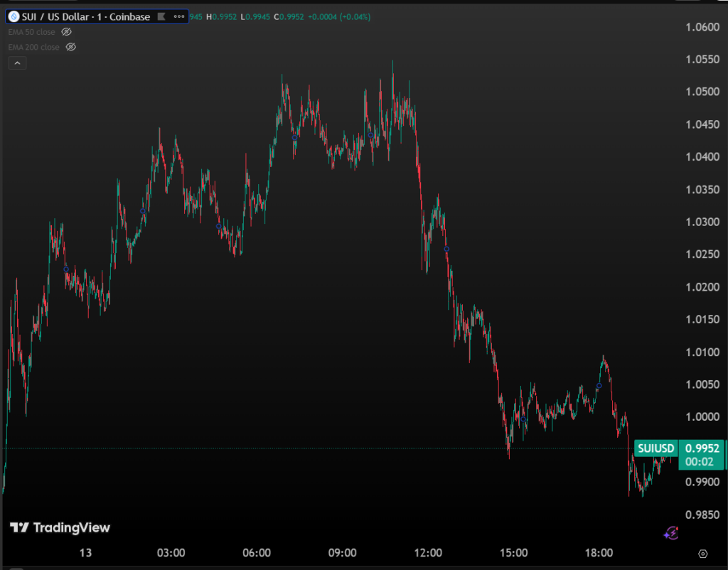Toggle visibility eye for EMA 50 close
This screenshot has width=728, height=570.
click(x=67, y=32)
